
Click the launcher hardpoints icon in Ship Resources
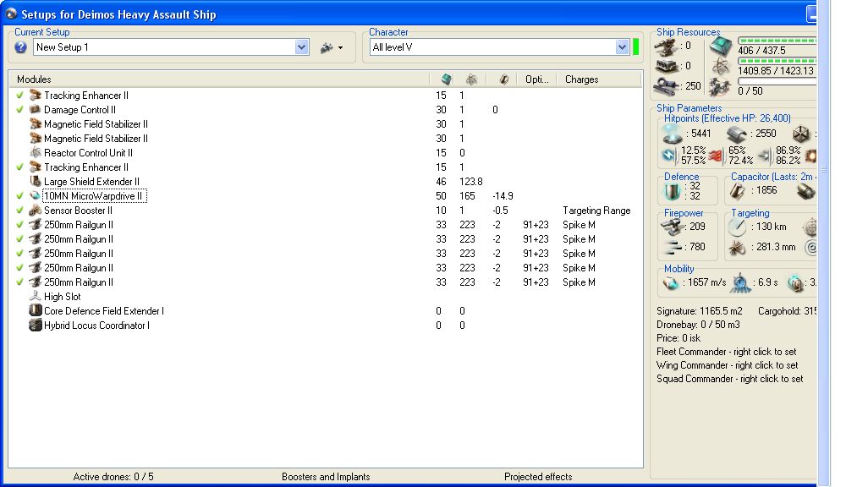pyautogui.click(x=667, y=67)
